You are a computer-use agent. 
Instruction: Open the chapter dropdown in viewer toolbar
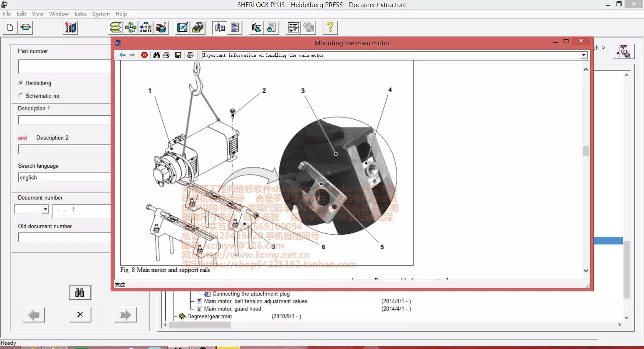584,55
